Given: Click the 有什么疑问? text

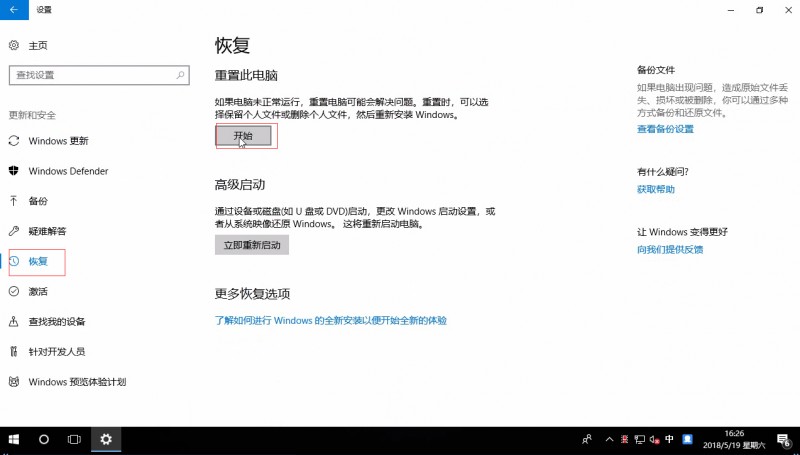Looking at the screenshot, I should point(663,172).
